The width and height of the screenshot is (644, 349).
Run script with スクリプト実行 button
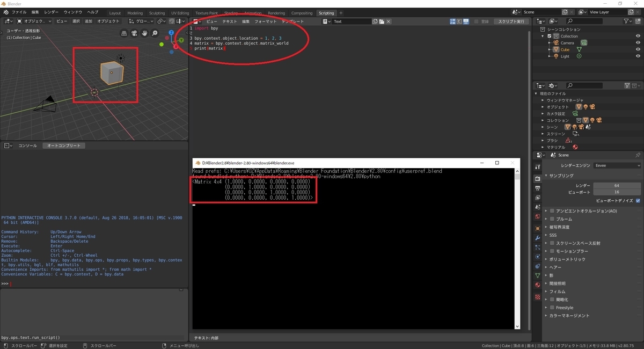pos(511,21)
